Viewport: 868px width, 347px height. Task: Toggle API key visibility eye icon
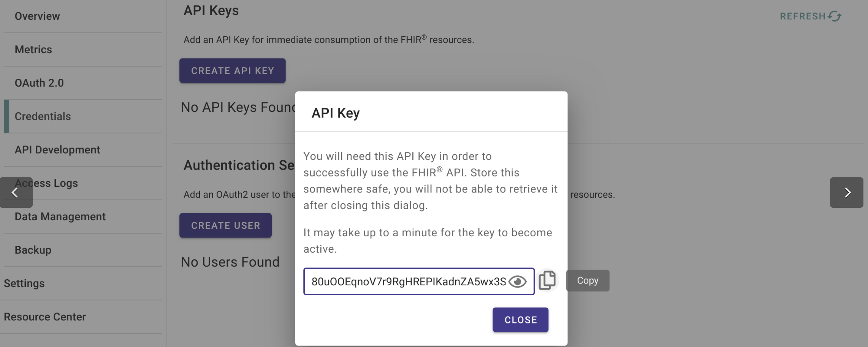[x=517, y=282]
